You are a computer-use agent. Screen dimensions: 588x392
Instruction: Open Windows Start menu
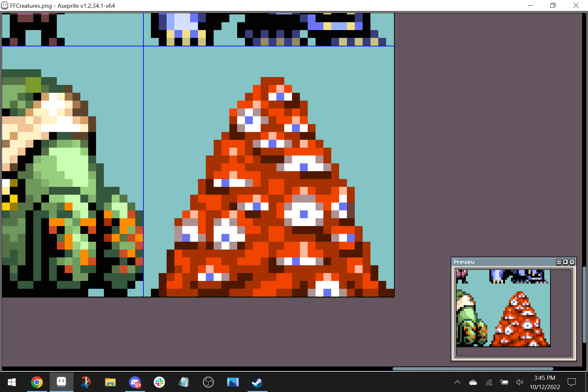[12, 382]
